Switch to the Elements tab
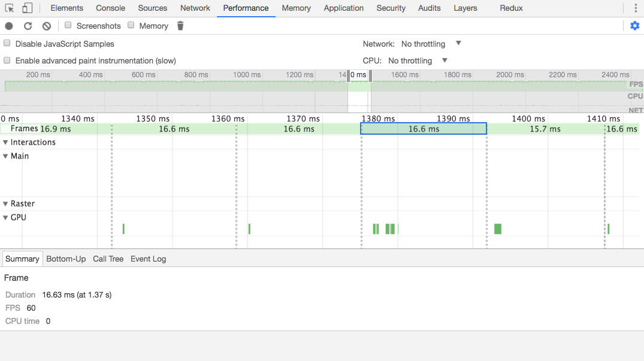Viewport: 644px width, 361px height. (x=66, y=8)
